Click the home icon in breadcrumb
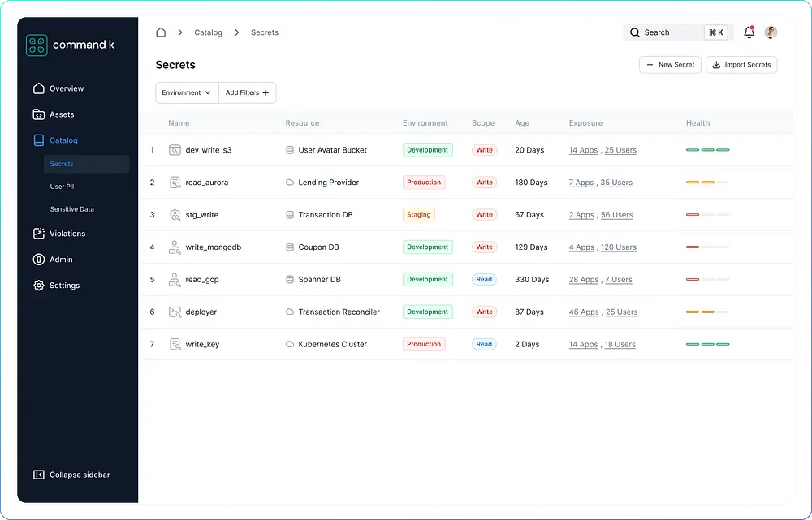 pos(161,32)
